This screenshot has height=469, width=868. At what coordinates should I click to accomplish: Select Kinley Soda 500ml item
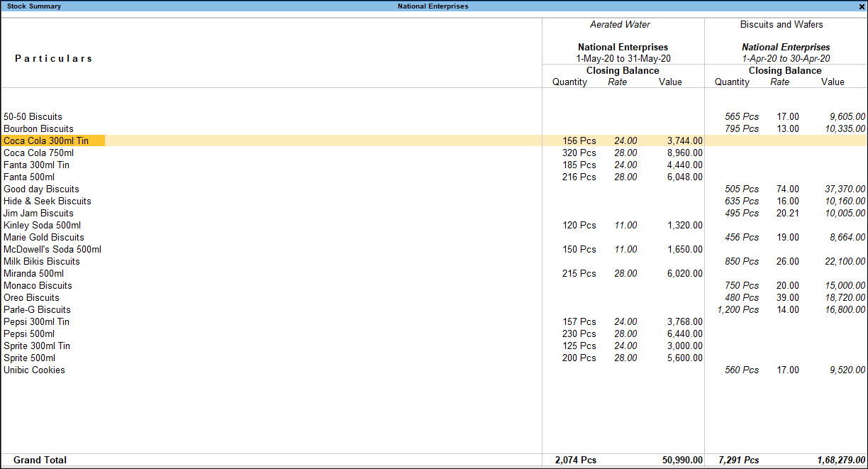click(x=42, y=225)
